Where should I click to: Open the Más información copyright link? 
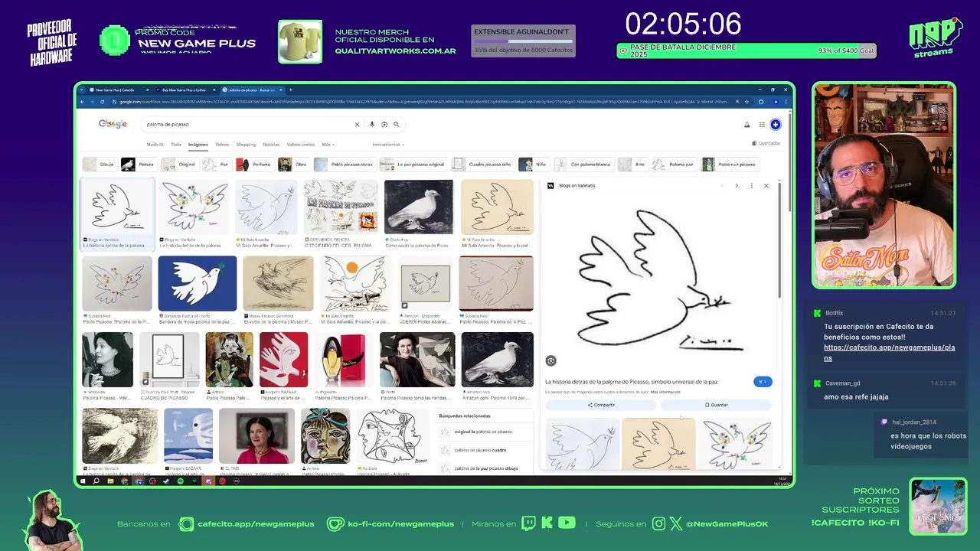pyautogui.click(x=665, y=392)
